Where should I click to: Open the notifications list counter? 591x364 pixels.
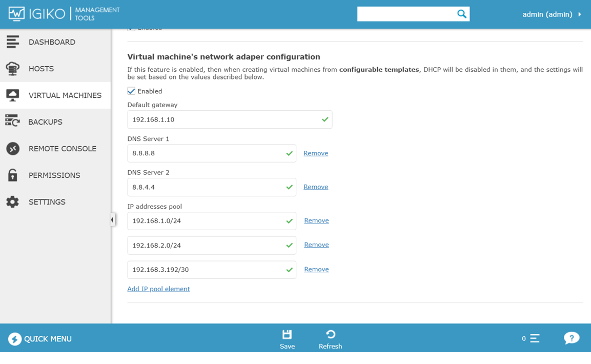(x=531, y=338)
